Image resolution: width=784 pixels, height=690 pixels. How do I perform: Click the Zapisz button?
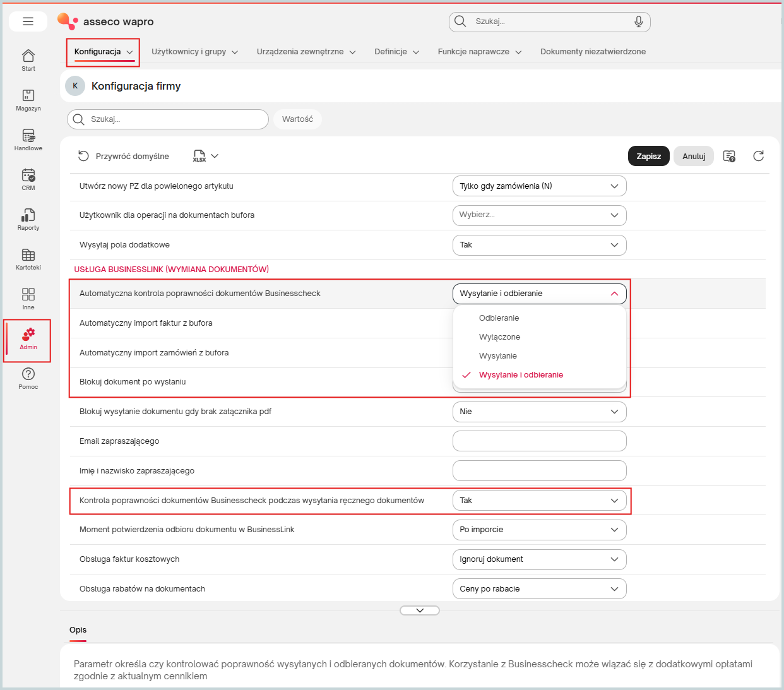pyautogui.click(x=648, y=156)
